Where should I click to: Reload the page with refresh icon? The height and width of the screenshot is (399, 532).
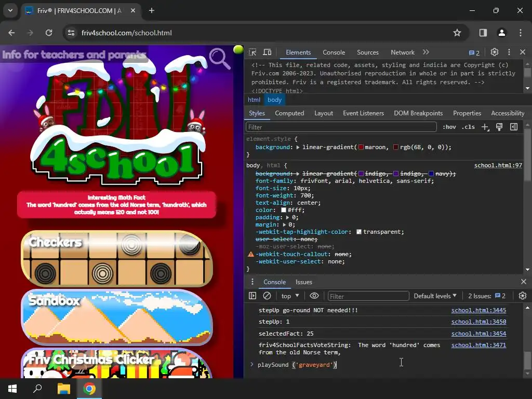point(49,33)
